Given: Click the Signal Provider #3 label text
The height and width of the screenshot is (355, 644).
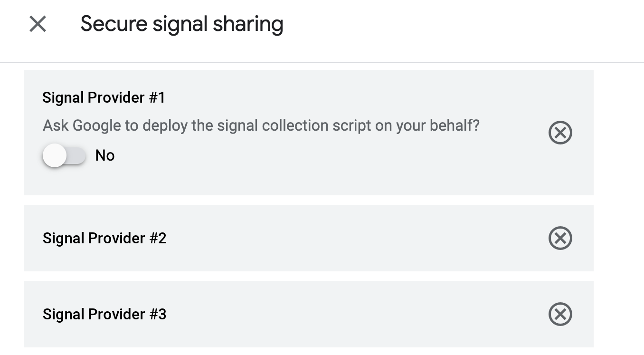Looking at the screenshot, I should [104, 314].
